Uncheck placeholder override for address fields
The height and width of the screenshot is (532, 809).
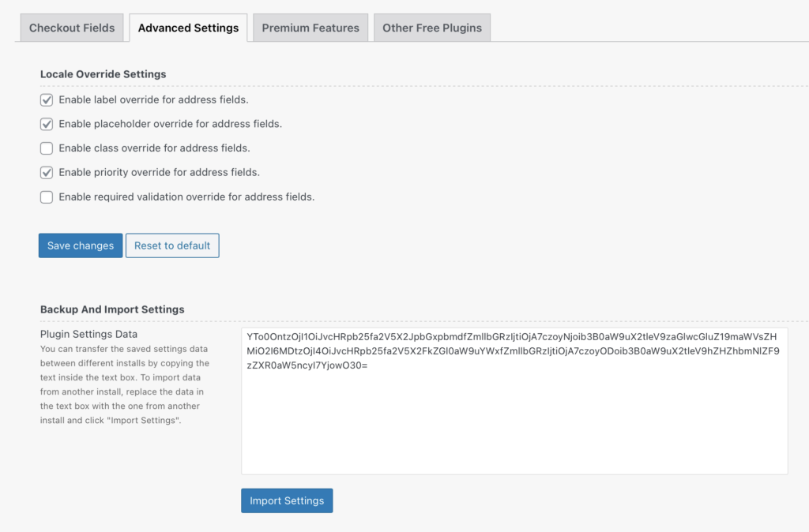point(47,124)
